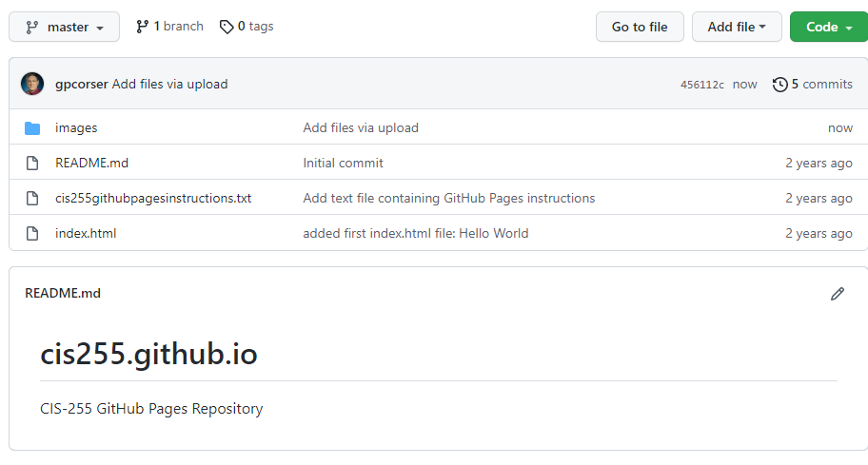Image resolution: width=868 pixels, height=465 pixels.
Task: Click the cis255githubpagesinstructions.txt file icon
Action: [32, 198]
